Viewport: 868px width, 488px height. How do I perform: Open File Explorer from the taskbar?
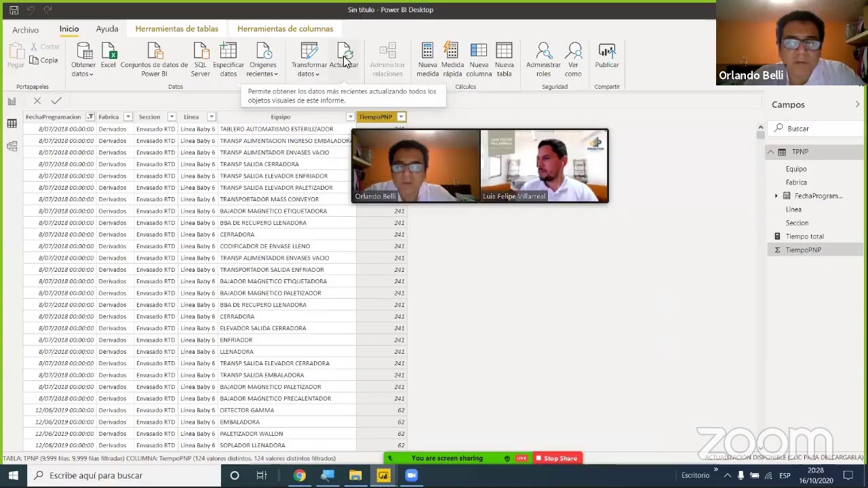[355, 475]
